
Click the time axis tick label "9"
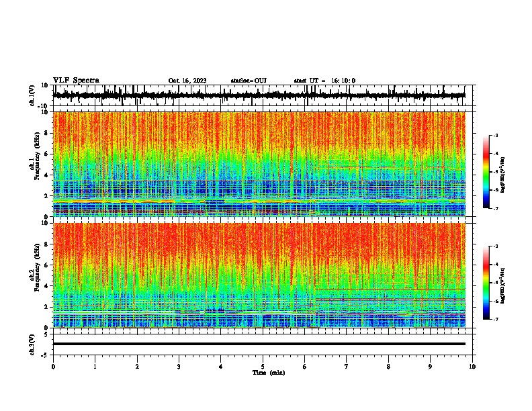pos(430,367)
